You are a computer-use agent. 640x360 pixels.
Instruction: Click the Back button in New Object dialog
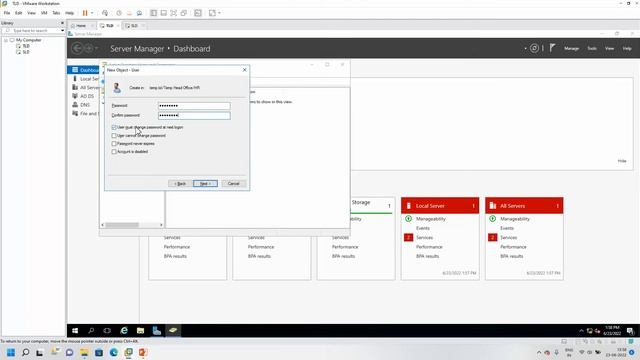(180, 184)
